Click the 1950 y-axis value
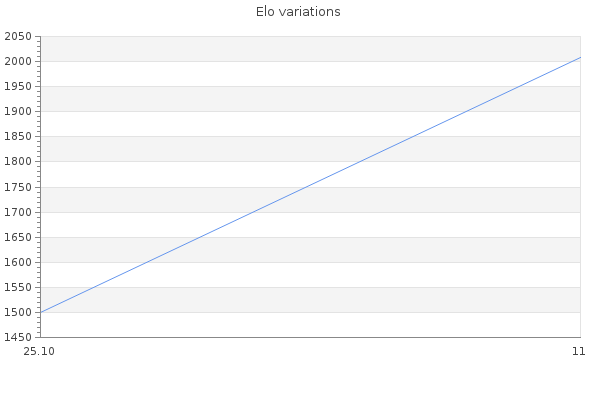Image resolution: width=600 pixels, height=400 pixels. [19, 86]
